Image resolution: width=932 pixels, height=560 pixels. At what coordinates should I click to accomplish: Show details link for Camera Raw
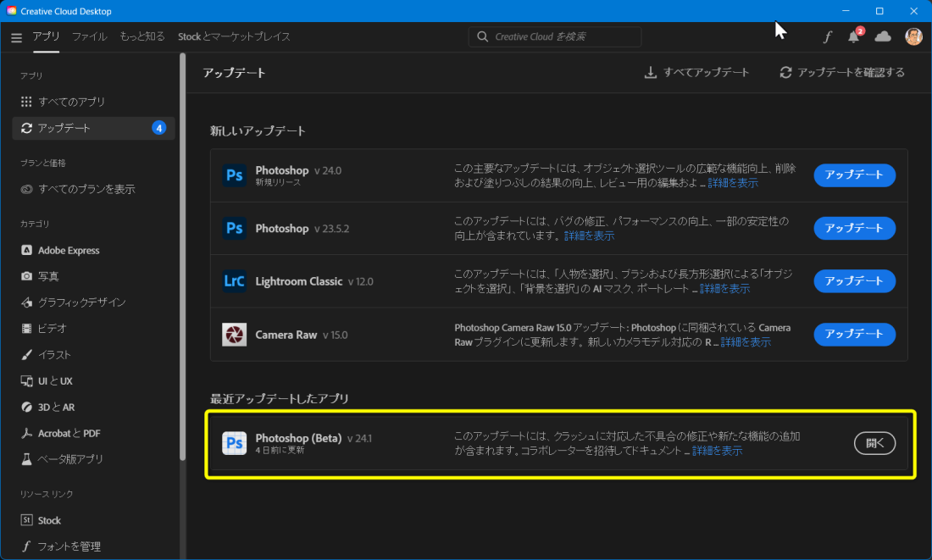[x=746, y=341]
